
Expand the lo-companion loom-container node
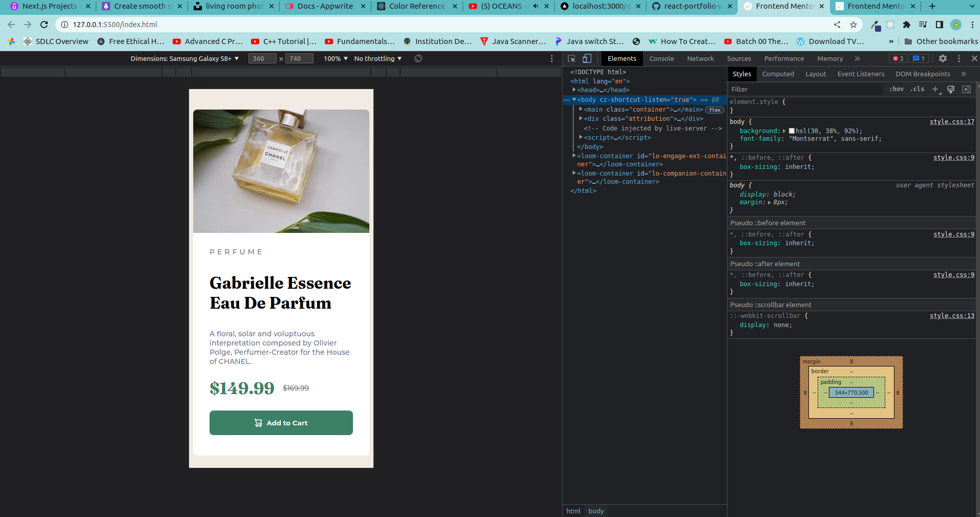click(574, 173)
